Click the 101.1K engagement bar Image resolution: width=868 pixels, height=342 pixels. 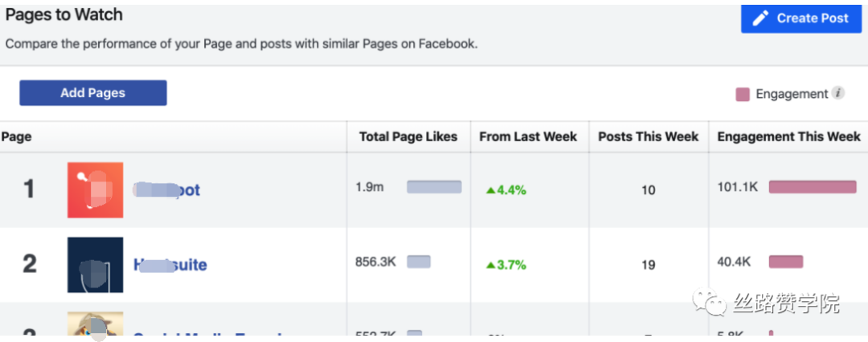point(813,186)
